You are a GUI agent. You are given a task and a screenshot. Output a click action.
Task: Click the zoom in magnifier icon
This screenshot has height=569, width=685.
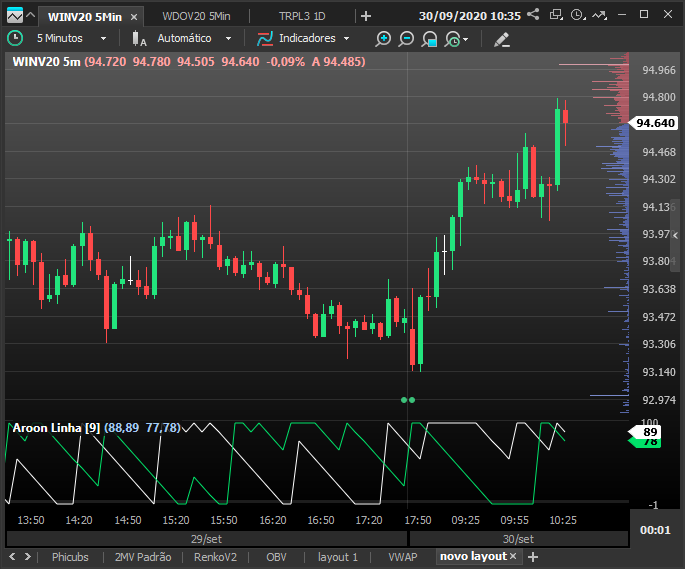tap(383, 39)
